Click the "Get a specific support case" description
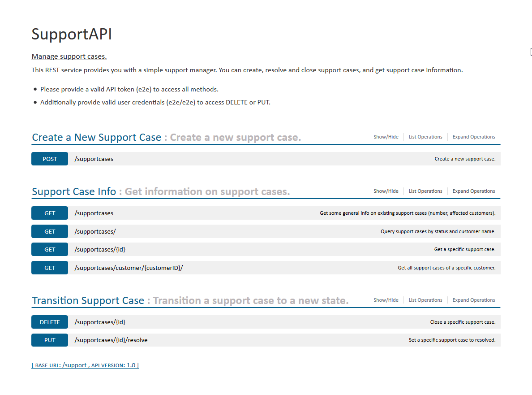This screenshot has height=395, width=532. (x=464, y=250)
